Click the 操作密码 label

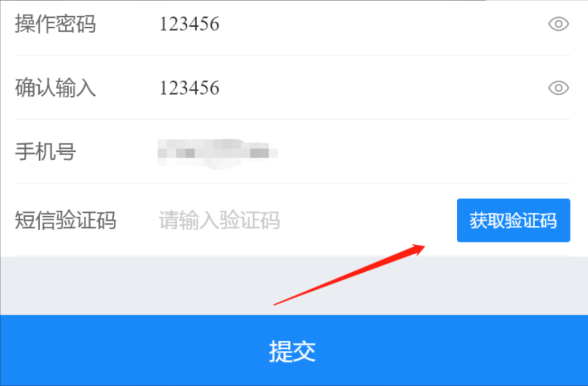(55, 24)
